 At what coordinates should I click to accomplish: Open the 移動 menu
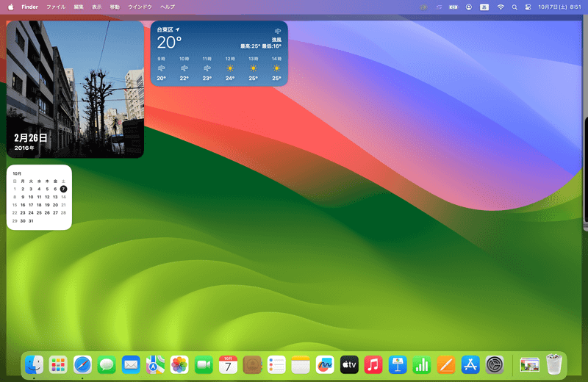coord(115,7)
